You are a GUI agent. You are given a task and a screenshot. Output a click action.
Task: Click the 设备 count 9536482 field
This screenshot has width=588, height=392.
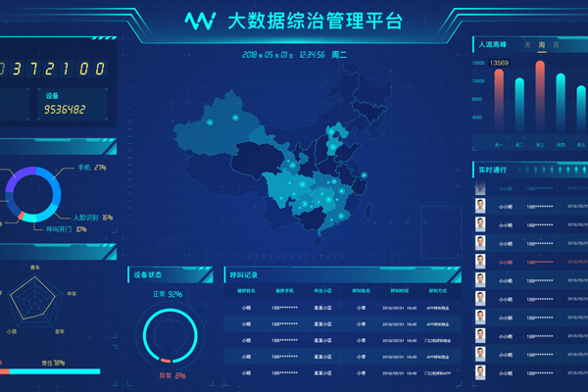point(67,109)
